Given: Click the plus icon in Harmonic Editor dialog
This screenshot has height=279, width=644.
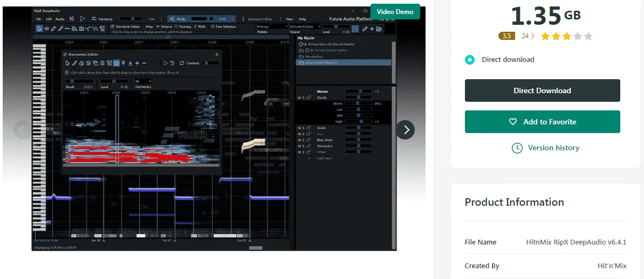Looking at the screenshot, I should [x=137, y=63].
